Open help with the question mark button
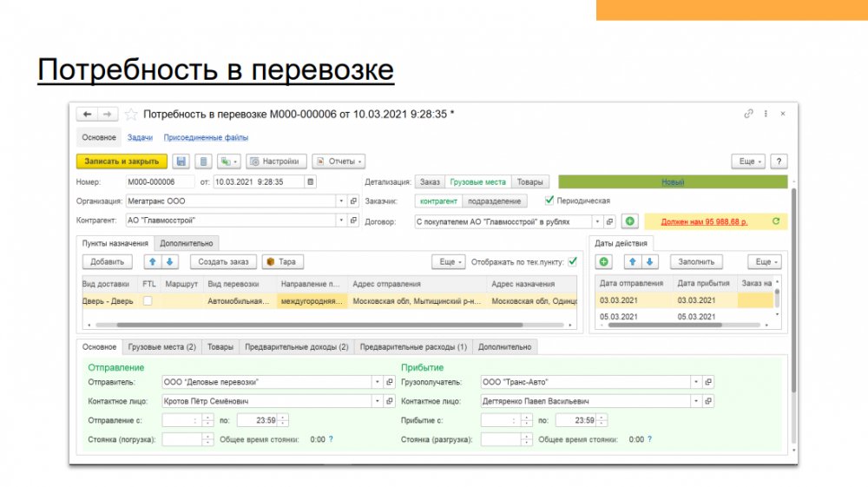This screenshot has width=868, height=487. coord(779,161)
